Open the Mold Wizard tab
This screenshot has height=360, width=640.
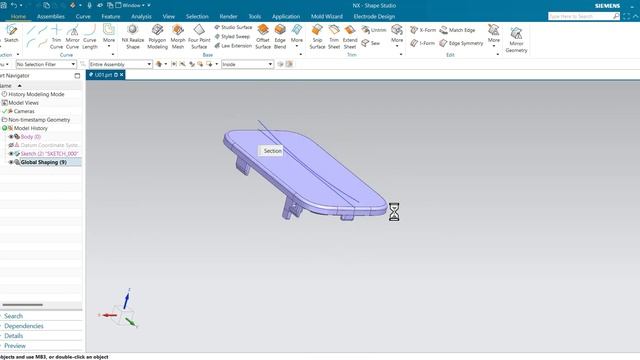tap(327, 16)
